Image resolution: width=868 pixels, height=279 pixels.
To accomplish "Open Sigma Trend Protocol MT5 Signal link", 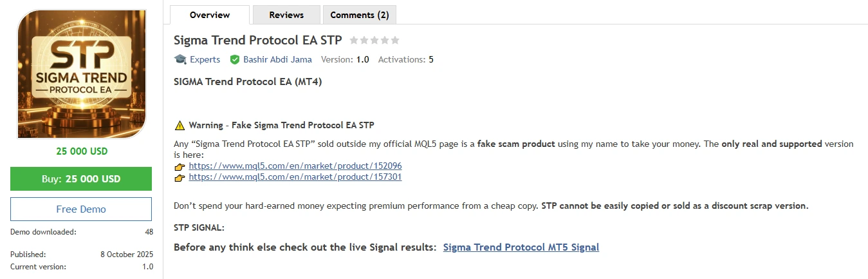I will 521,247.
